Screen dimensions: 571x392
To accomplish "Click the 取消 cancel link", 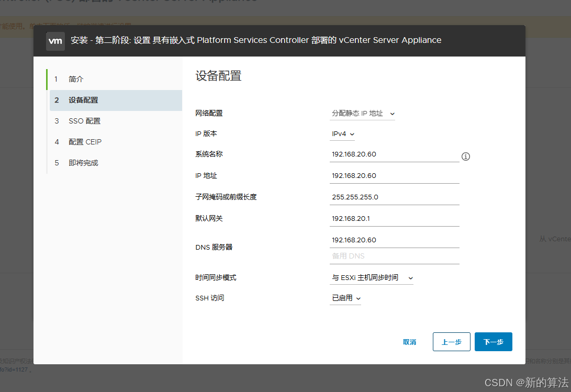I will (409, 342).
